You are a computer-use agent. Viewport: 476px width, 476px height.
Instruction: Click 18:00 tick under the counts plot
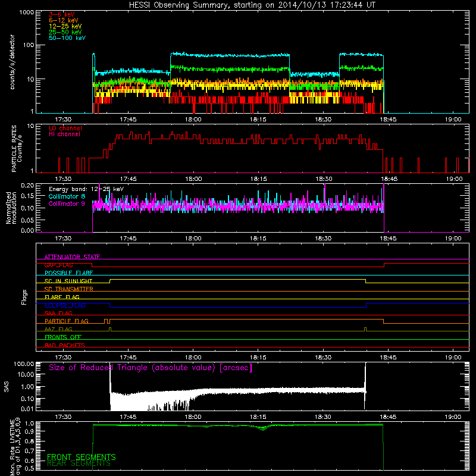pyautogui.click(x=193, y=120)
